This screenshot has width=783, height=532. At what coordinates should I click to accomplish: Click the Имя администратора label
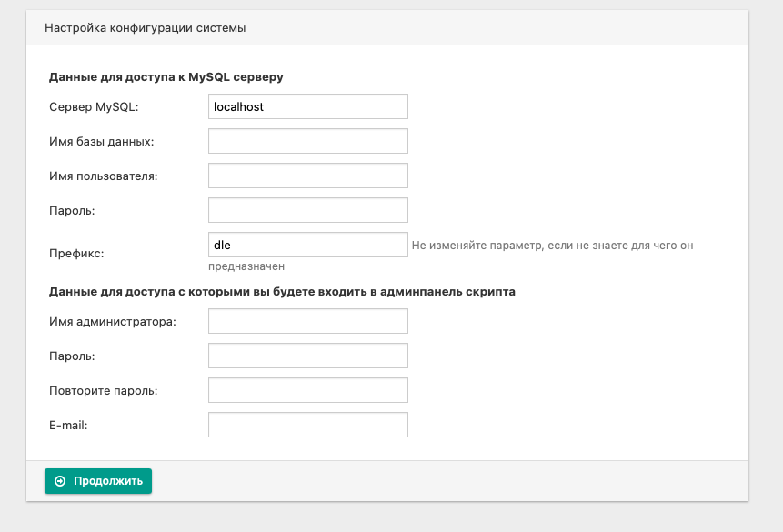[113, 322]
